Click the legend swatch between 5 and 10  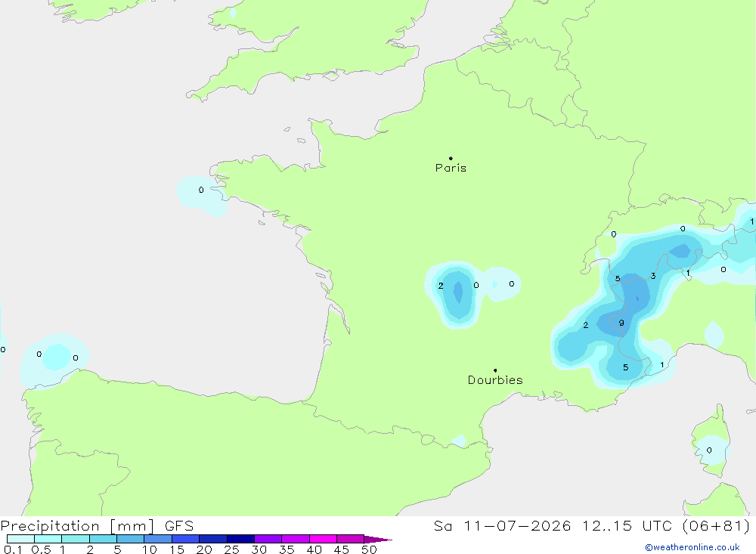click(x=130, y=539)
